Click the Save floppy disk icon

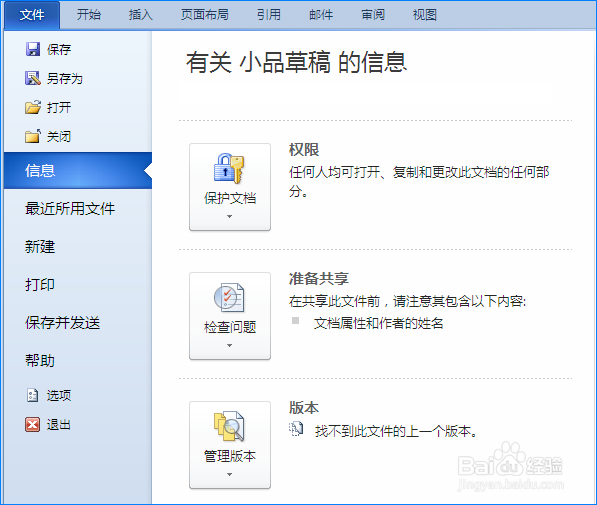[x=33, y=49]
